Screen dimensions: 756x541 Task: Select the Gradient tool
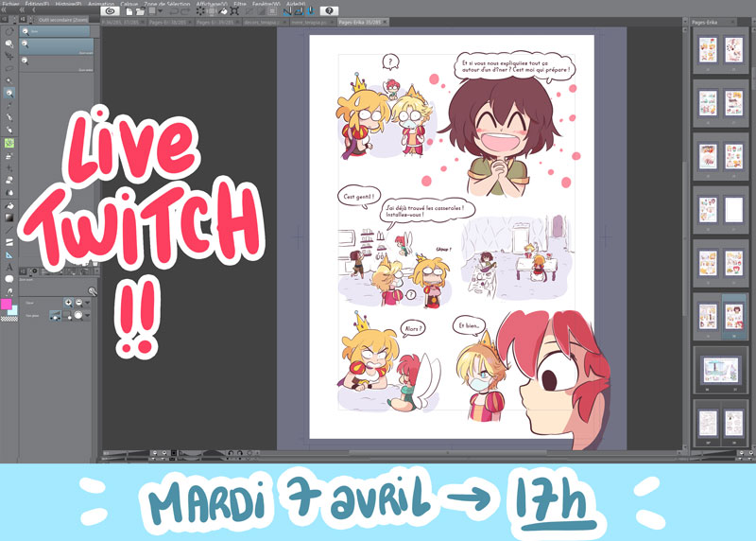pos(9,218)
